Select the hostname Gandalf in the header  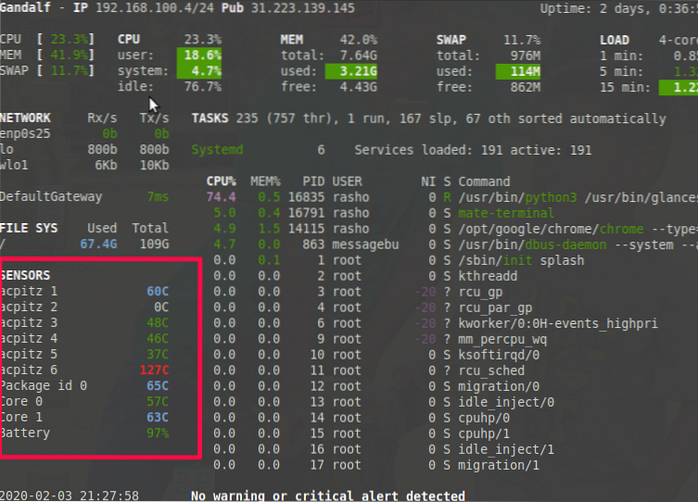pyautogui.click(x=25, y=8)
